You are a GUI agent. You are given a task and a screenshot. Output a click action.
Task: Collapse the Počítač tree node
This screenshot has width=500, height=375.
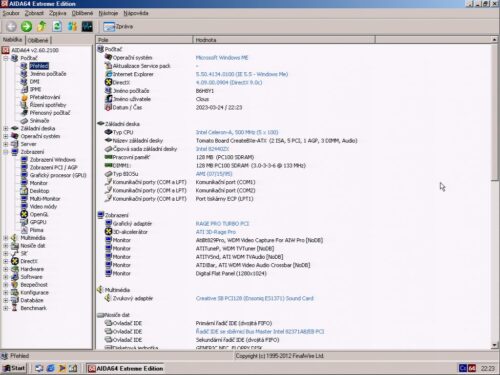(6, 58)
